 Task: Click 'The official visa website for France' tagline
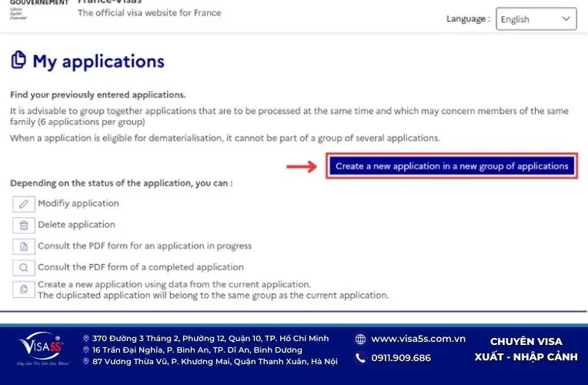tap(149, 13)
